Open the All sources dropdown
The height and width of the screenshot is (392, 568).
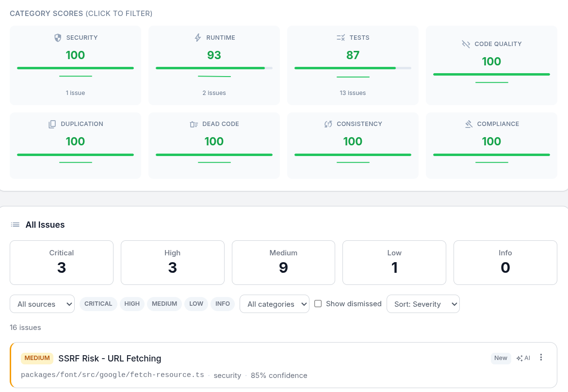(x=42, y=304)
